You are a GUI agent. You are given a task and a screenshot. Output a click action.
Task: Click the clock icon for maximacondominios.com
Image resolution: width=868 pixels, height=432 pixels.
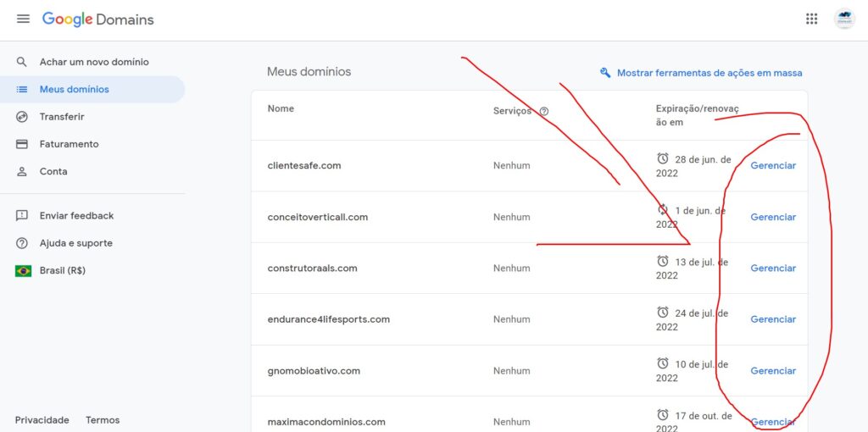point(663,415)
